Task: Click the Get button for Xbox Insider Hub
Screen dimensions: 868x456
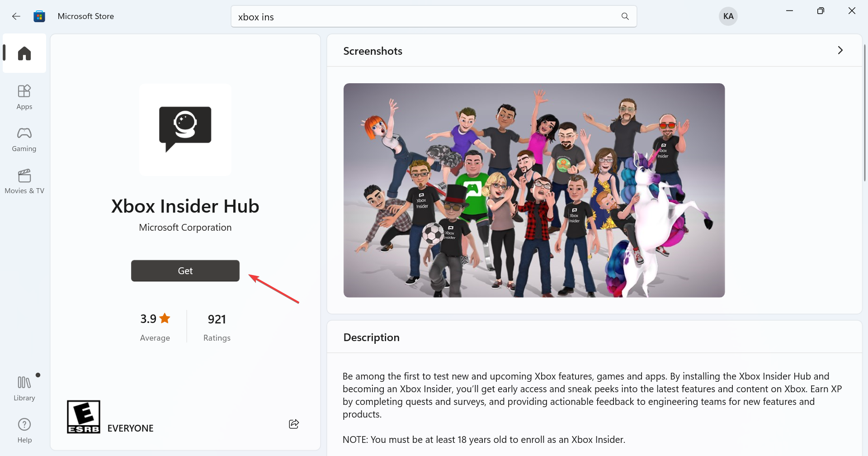Action: coord(185,271)
